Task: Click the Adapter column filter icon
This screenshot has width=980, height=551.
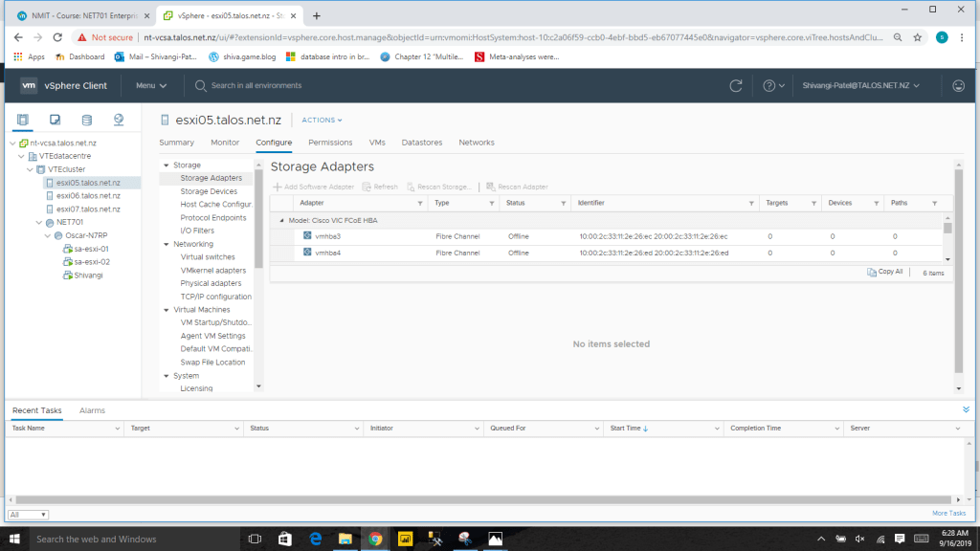Action: pos(420,204)
